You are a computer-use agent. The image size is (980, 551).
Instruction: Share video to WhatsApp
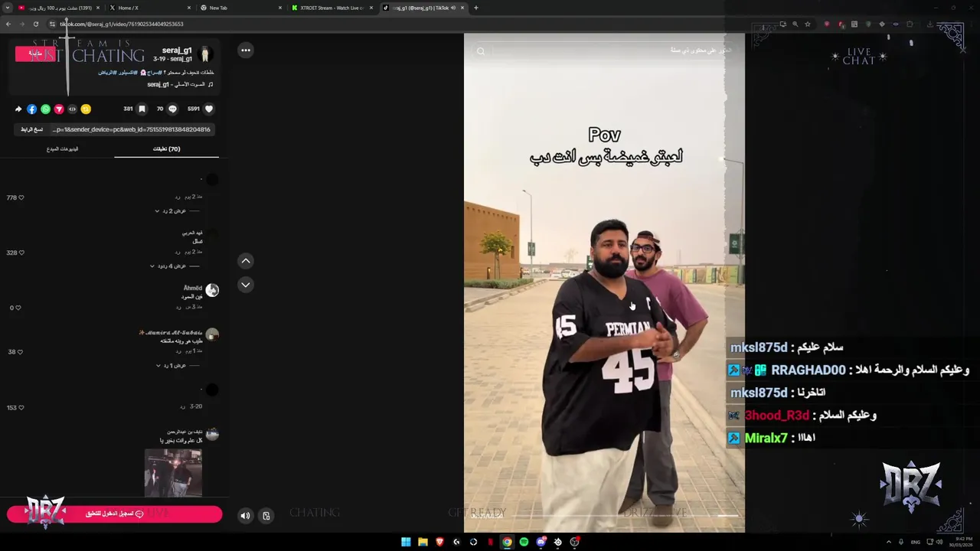click(x=45, y=109)
